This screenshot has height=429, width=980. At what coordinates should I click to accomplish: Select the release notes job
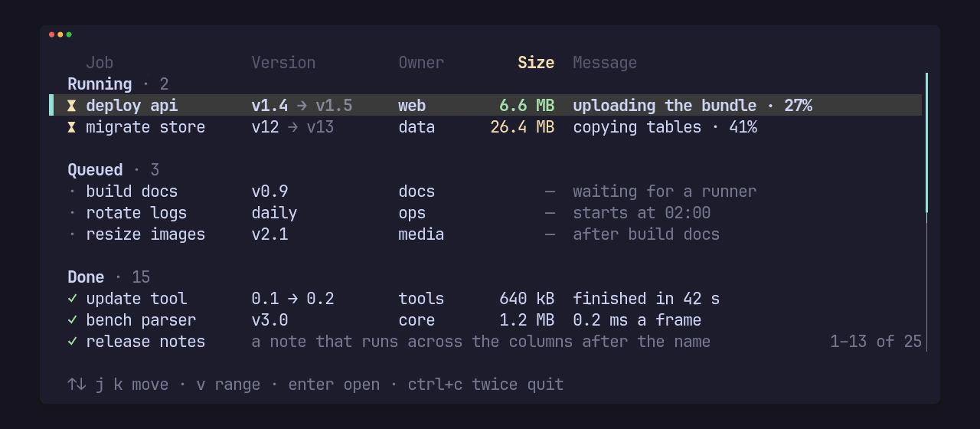point(487,342)
